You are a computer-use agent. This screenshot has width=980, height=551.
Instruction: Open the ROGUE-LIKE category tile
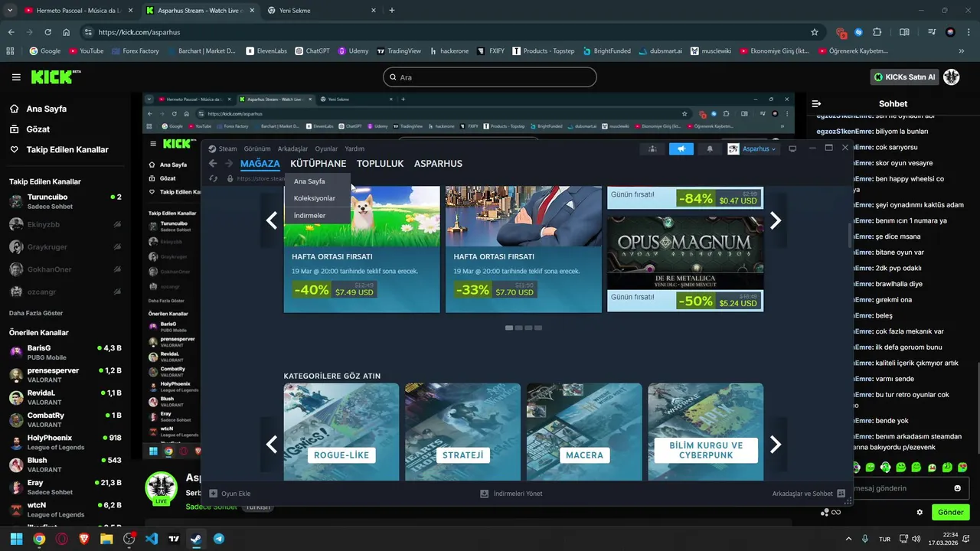[341, 432]
